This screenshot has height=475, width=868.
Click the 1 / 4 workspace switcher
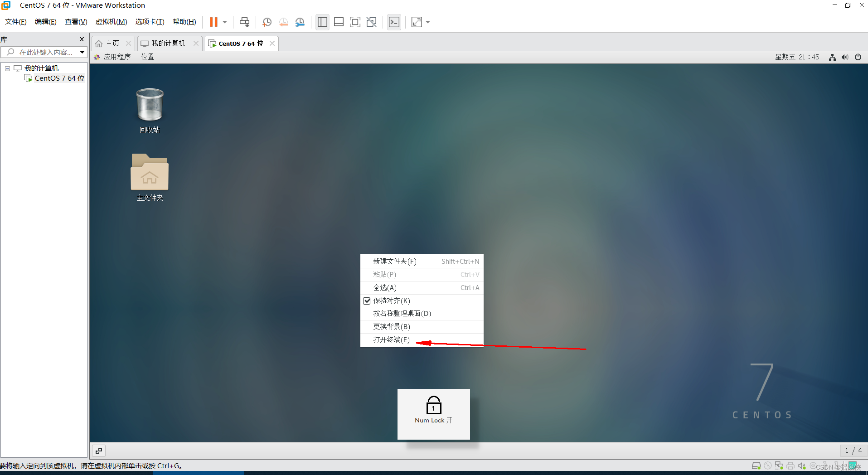[853, 451]
